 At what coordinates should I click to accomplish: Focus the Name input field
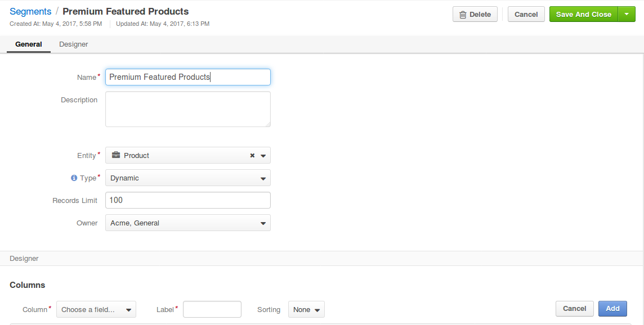tap(187, 77)
